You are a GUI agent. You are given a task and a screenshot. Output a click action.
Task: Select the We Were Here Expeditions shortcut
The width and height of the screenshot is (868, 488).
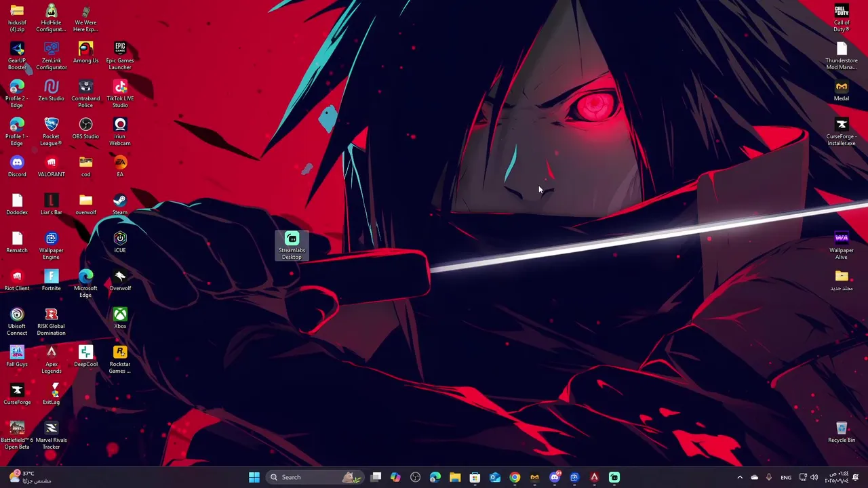coord(85,18)
